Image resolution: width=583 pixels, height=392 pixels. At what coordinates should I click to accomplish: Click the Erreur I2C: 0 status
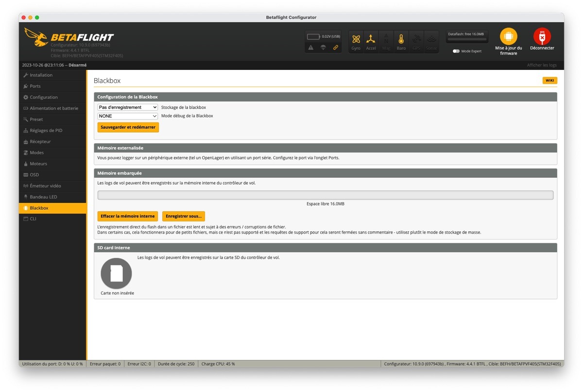139,364
